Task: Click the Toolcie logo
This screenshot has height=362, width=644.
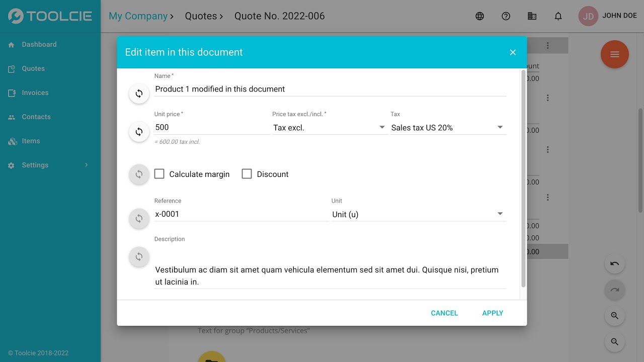Action: tap(50, 16)
